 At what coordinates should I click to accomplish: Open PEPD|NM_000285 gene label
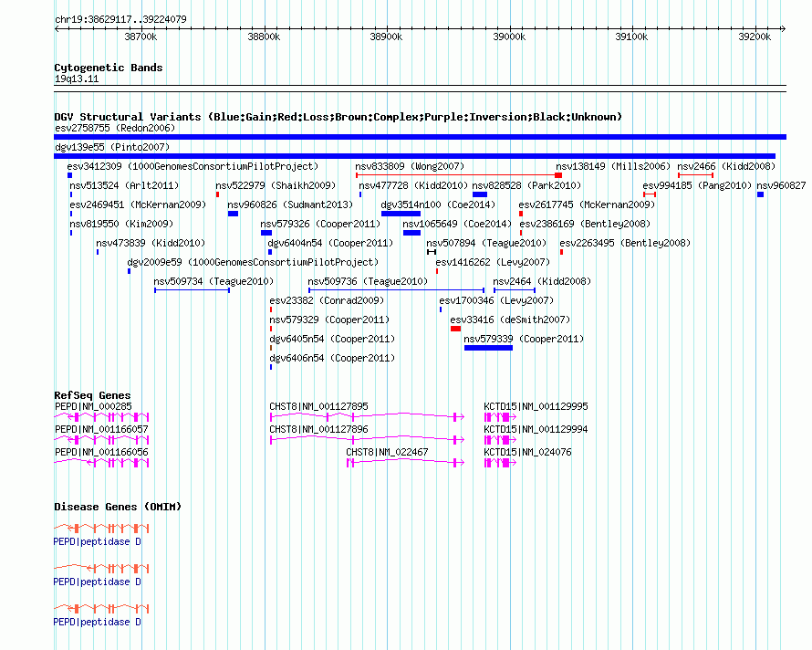tap(93, 407)
